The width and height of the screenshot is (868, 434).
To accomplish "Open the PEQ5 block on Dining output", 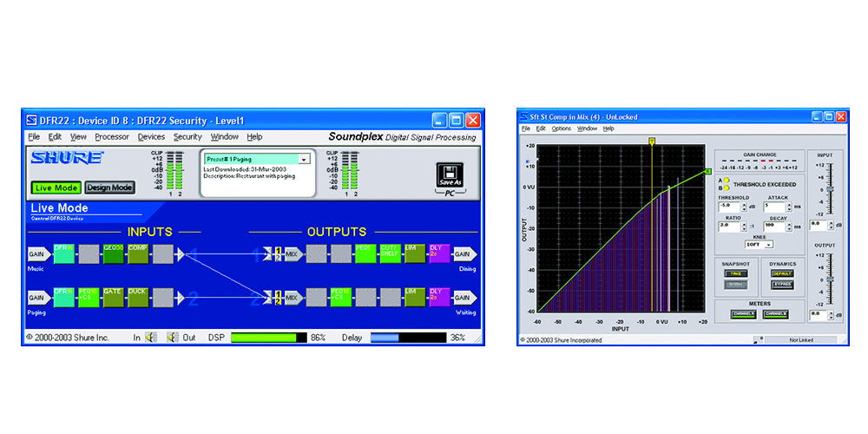I will tap(365, 253).
